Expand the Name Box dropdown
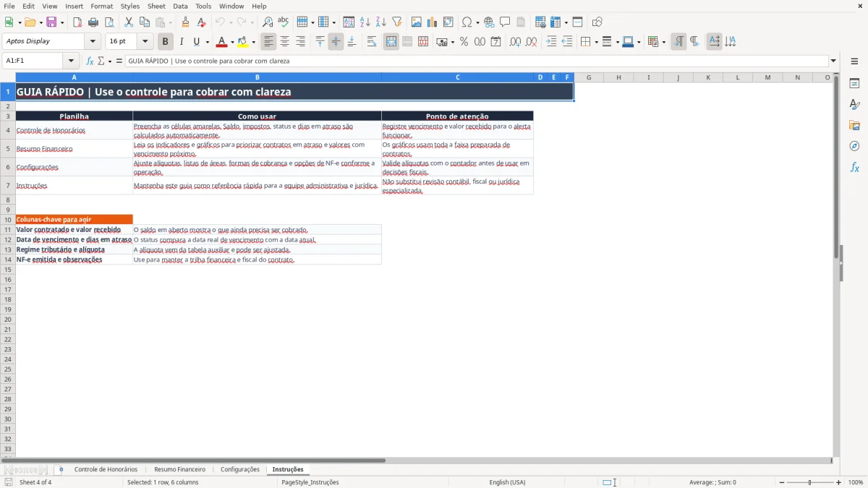The width and height of the screenshot is (868, 488). pyautogui.click(x=71, y=61)
